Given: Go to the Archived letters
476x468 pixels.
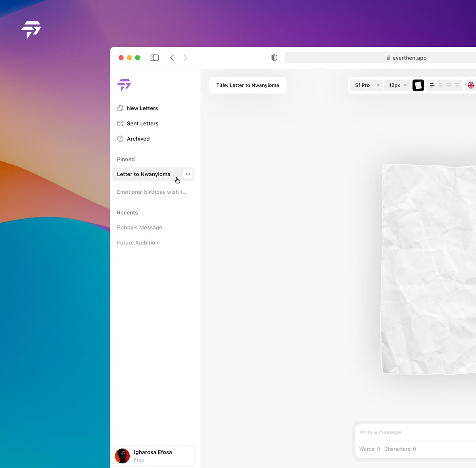Looking at the screenshot, I should (x=133, y=139).
